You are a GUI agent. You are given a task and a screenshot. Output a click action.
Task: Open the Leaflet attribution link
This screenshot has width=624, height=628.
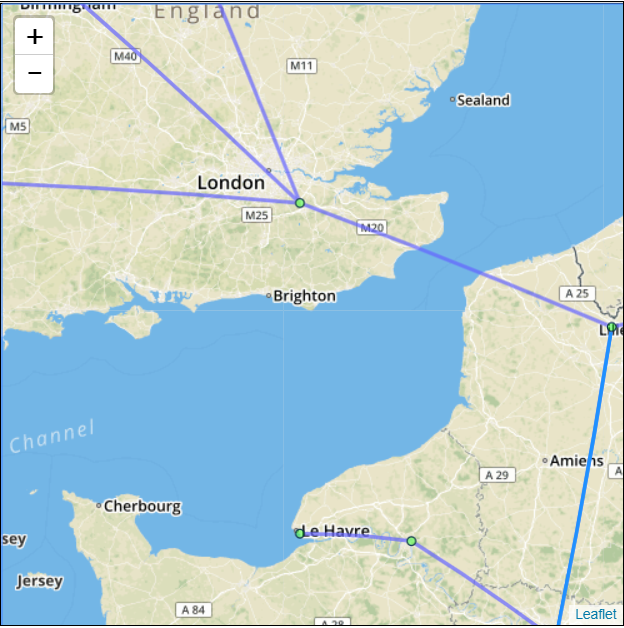[x=596, y=614]
